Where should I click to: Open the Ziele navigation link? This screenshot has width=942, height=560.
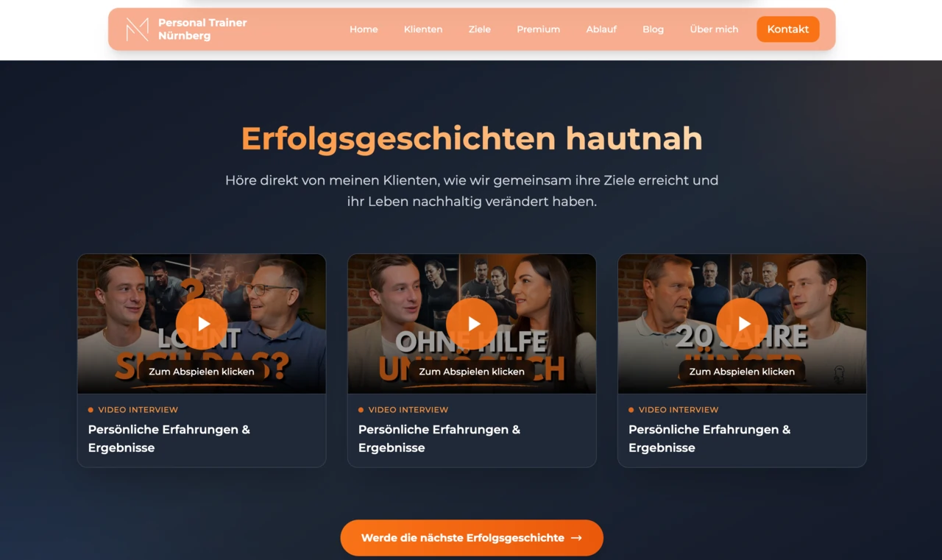click(480, 29)
